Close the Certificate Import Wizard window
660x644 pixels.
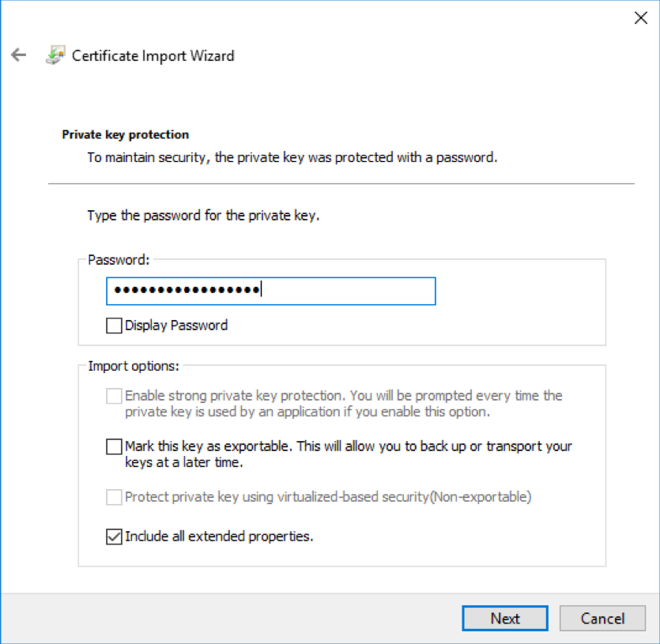[x=640, y=17]
